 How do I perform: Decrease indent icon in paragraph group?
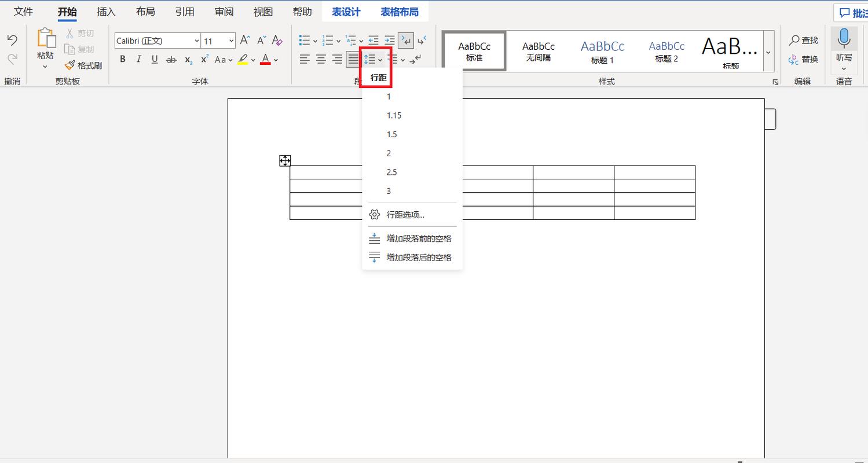tap(373, 41)
